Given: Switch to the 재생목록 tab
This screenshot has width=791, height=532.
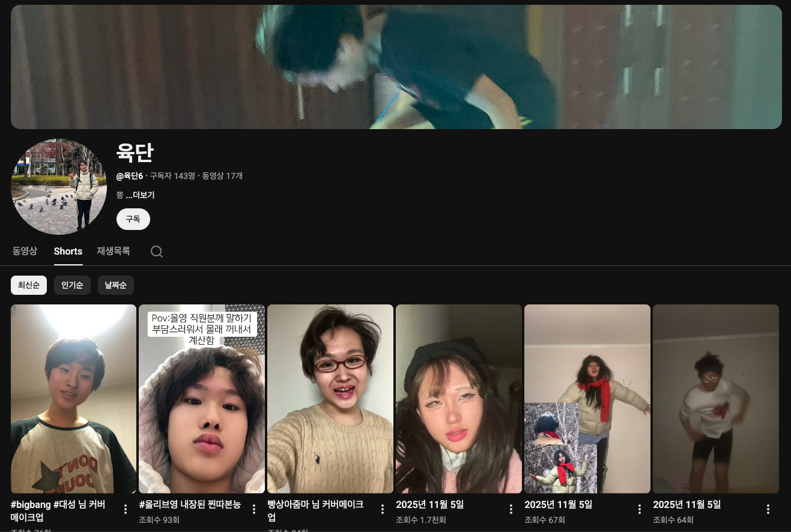Looking at the screenshot, I should coord(114,251).
